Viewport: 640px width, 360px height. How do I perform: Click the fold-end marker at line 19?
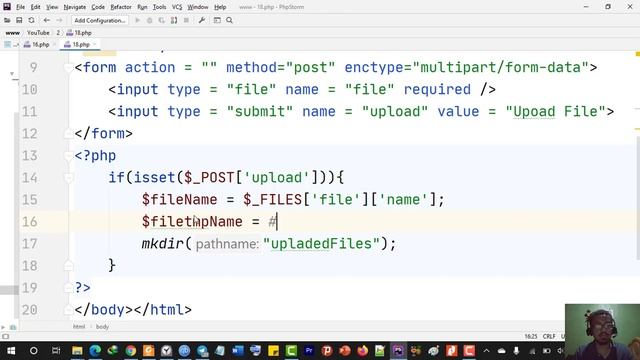coord(69,288)
